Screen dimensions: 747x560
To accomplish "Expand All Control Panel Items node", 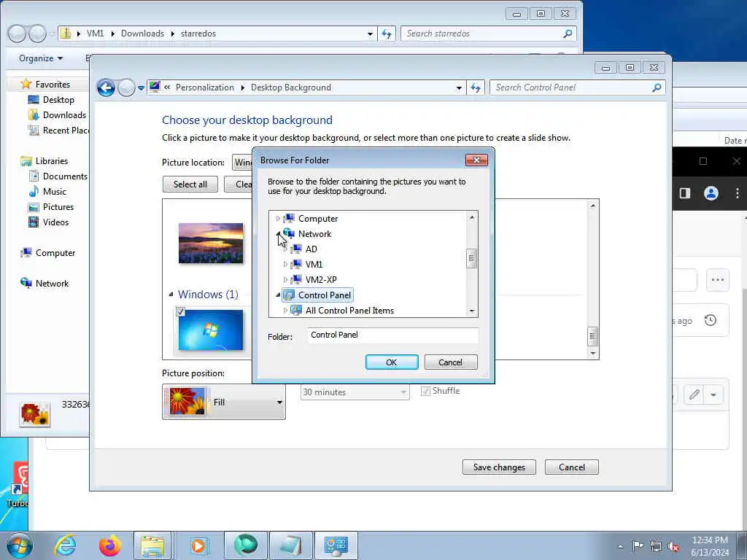I will (285, 310).
